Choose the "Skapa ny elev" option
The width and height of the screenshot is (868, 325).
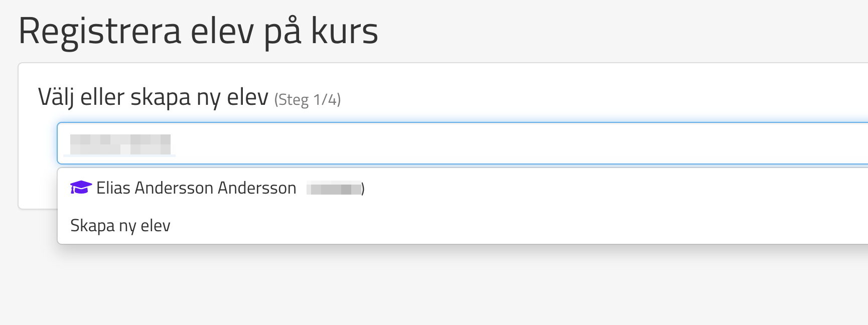click(120, 226)
